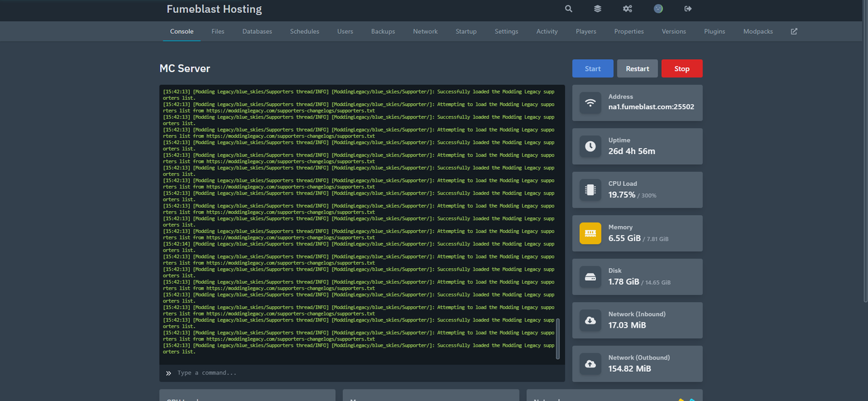Select the Versions tab
Screen dimensions: 868x401
pyautogui.click(x=673, y=31)
